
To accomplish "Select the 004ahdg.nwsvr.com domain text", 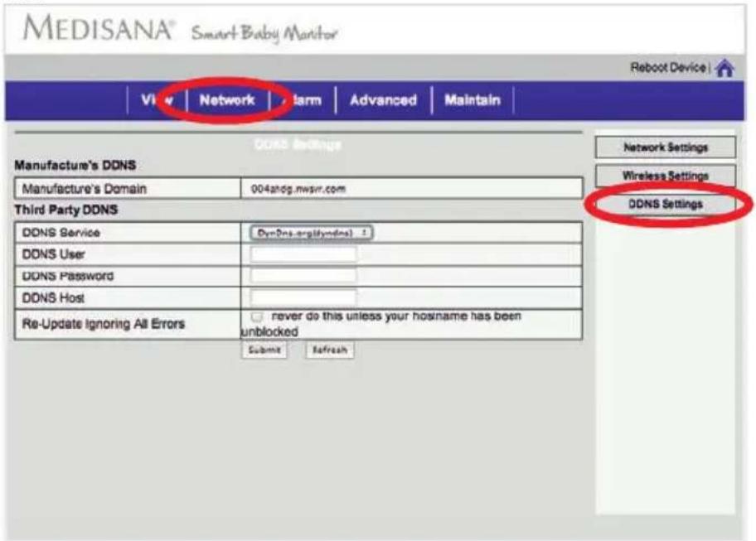I will pos(298,189).
